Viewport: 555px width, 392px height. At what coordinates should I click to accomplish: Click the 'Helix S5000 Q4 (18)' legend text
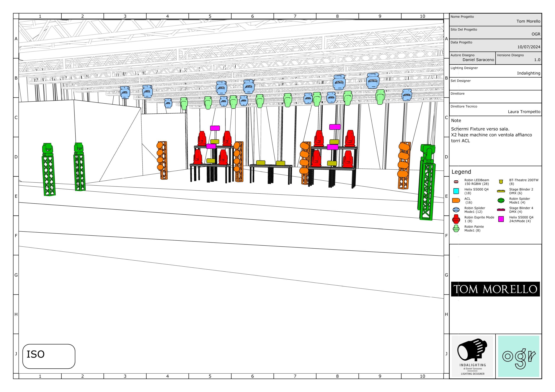pos(476,191)
